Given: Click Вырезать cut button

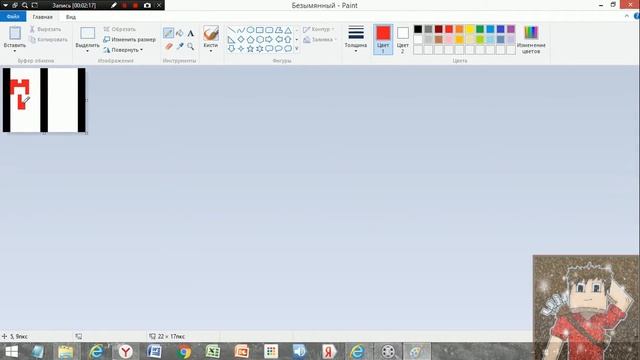Looking at the screenshot, I should click(45, 29).
